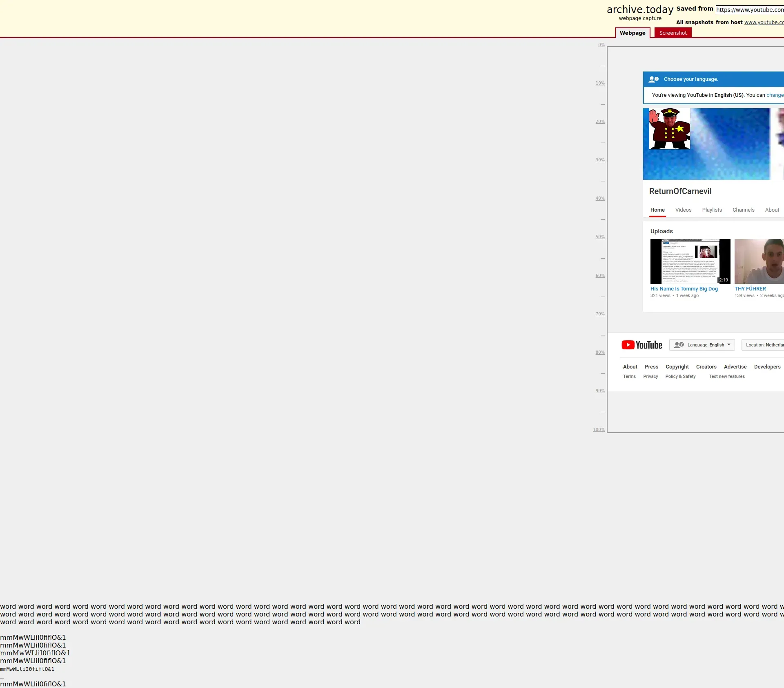Jump to the 100% page marker

pyautogui.click(x=599, y=429)
